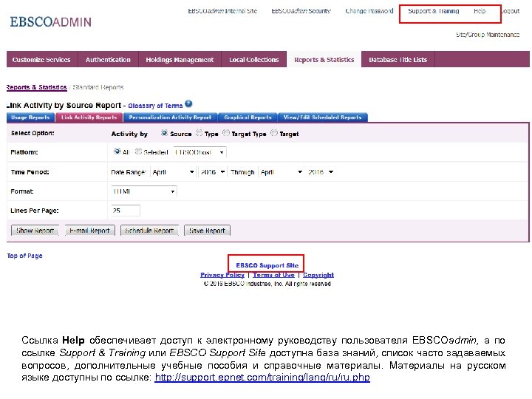
Task: Open the Format HTML dropdown
Action: (144, 191)
